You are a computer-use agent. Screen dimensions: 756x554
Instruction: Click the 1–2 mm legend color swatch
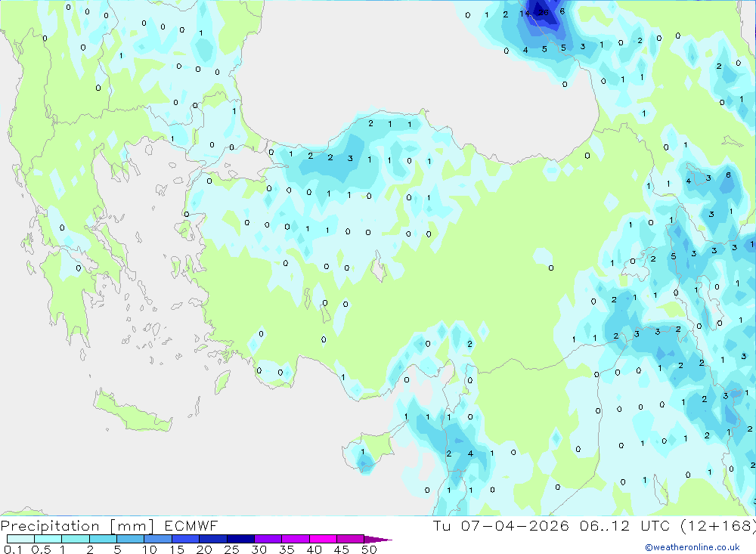click(x=75, y=539)
